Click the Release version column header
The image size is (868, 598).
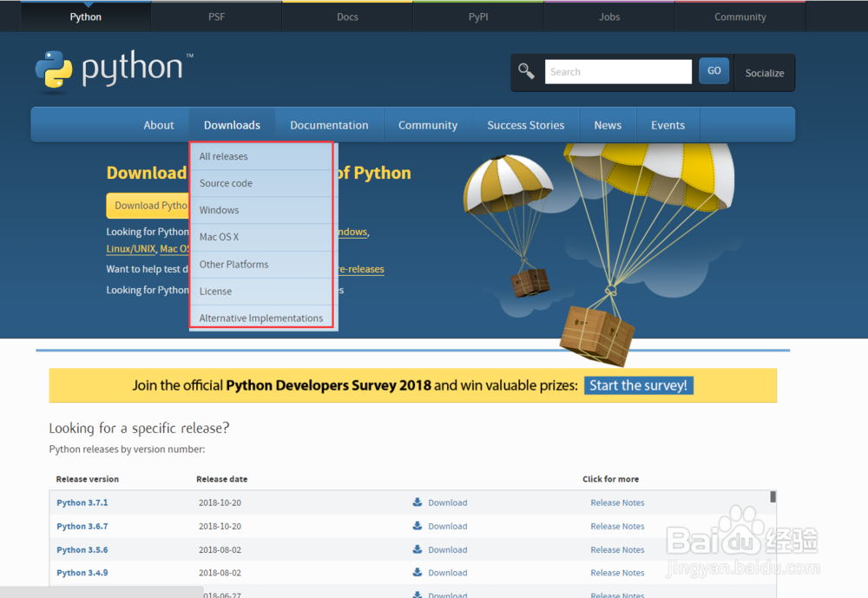pos(88,479)
